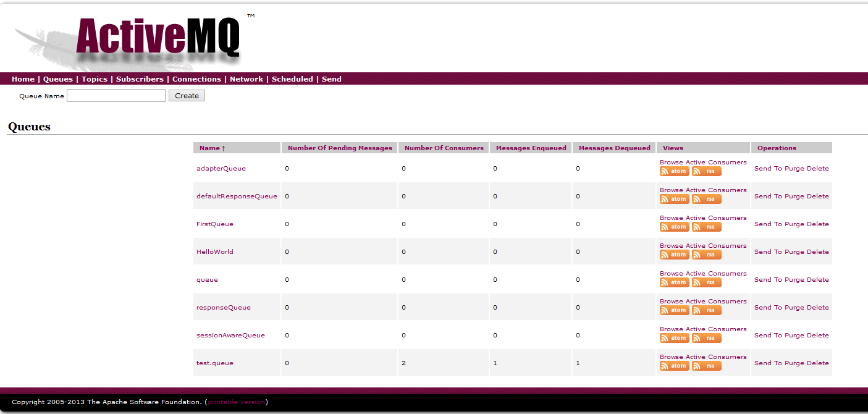The height and width of the screenshot is (414, 868).
Task: Focus the Queue Name input field
Action: [116, 96]
